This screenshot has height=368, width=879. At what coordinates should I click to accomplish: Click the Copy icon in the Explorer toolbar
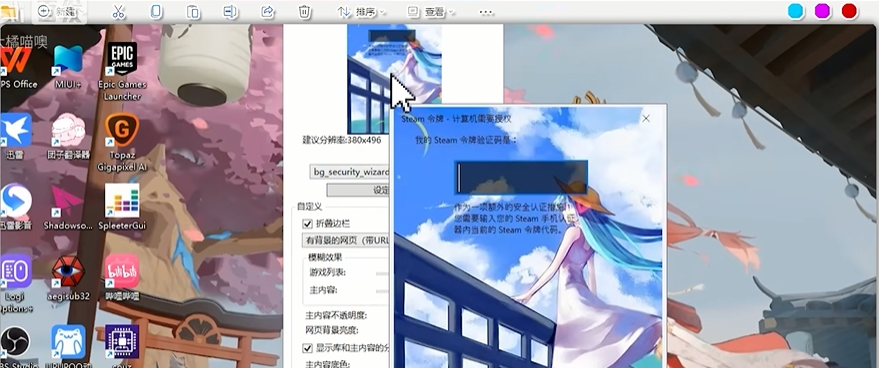coord(156,12)
